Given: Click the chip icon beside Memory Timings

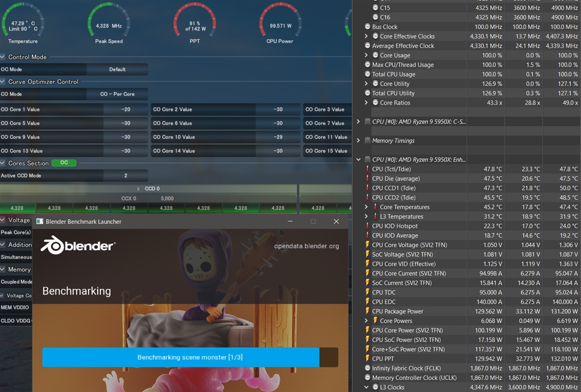Looking at the screenshot, I should tap(367, 141).
